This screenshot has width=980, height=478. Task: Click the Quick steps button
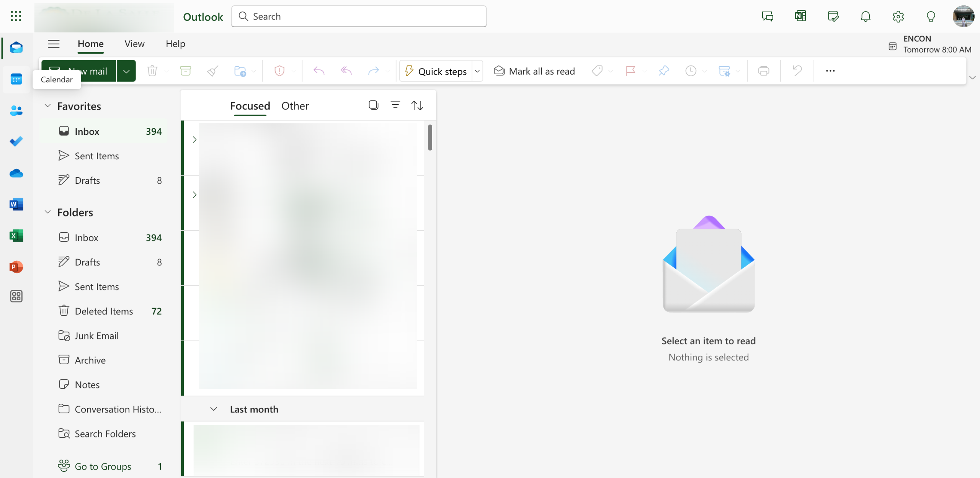coord(436,71)
